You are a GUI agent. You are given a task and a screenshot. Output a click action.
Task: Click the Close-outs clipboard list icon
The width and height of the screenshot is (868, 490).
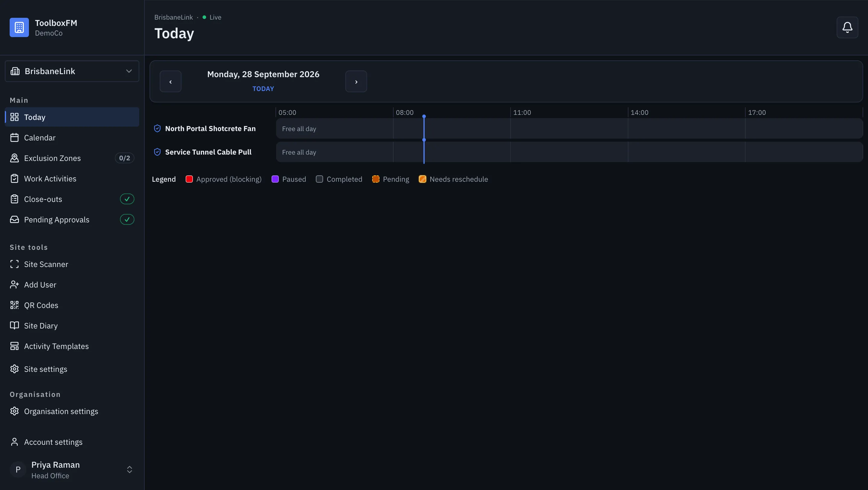click(14, 199)
